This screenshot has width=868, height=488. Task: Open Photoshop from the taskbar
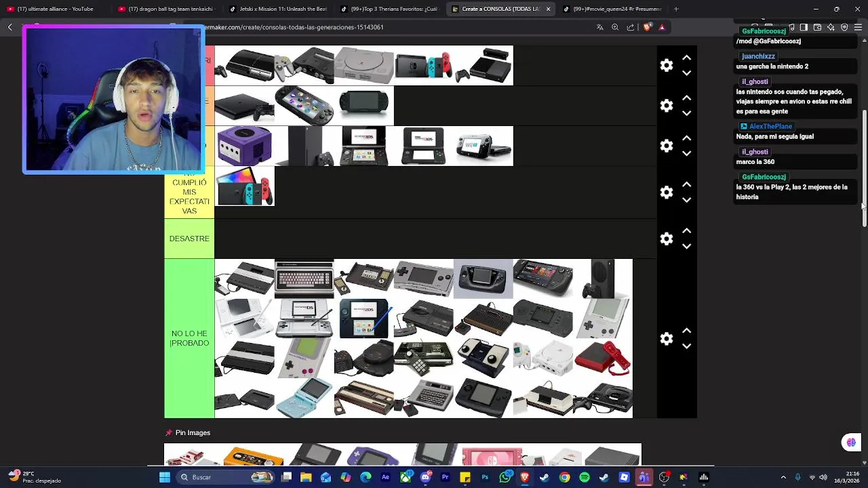485,477
